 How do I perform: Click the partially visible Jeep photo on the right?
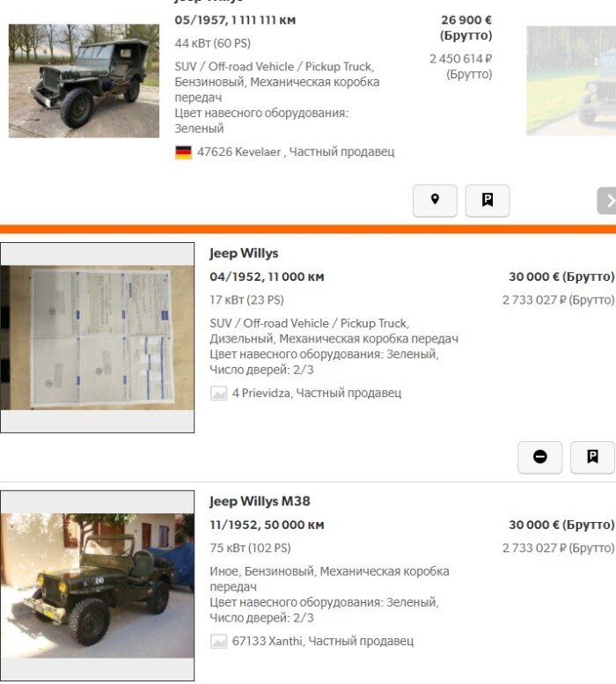[x=571, y=81]
